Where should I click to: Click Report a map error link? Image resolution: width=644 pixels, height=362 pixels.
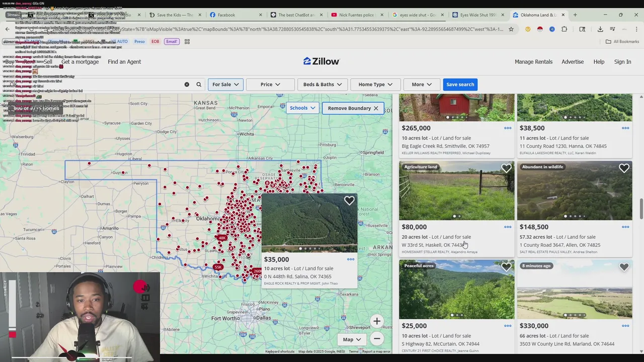pyautogui.click(x=376, y=351)
